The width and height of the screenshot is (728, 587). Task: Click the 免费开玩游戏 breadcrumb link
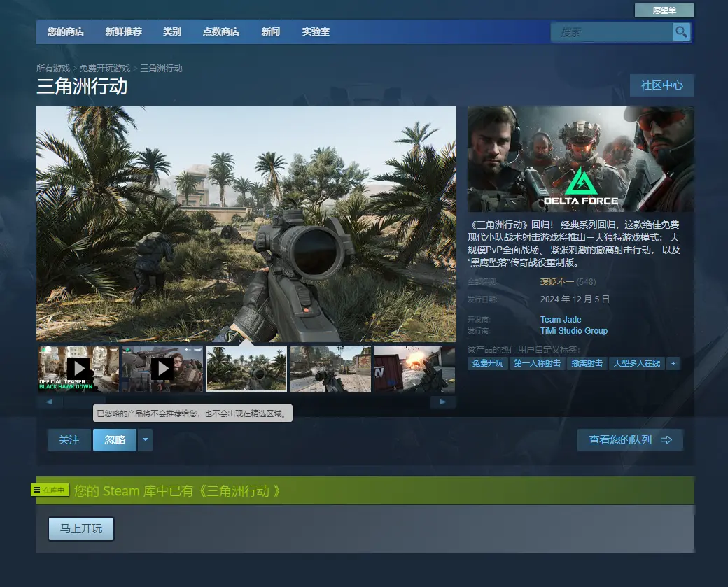(105, 68)
